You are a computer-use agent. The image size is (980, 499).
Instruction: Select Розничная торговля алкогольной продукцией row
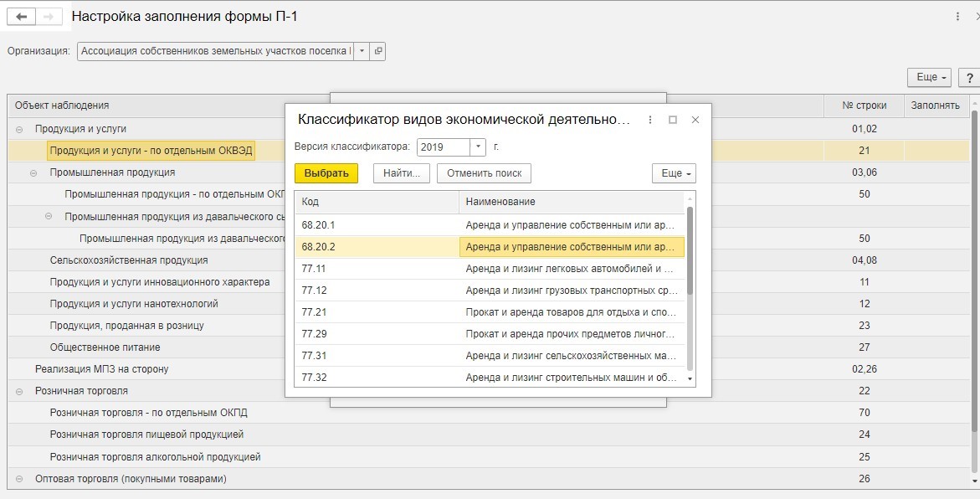(x=155, y=457)
